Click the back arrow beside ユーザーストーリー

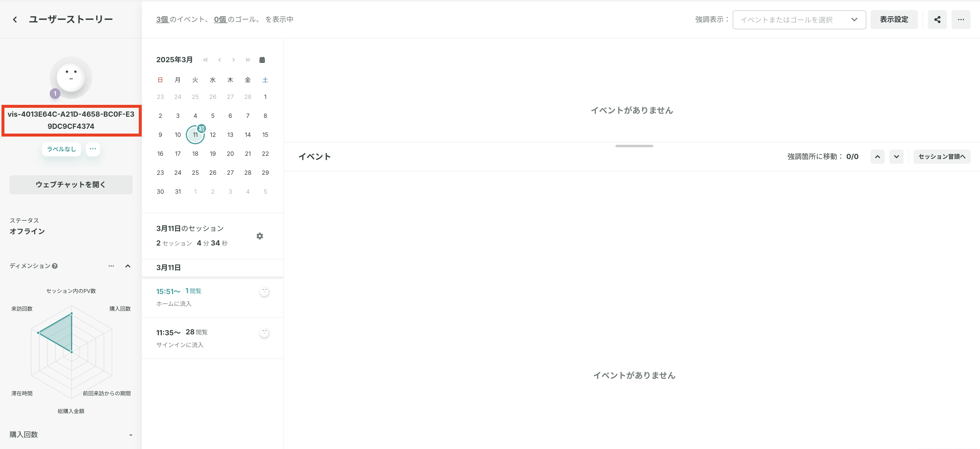click(x=15, y=20)
